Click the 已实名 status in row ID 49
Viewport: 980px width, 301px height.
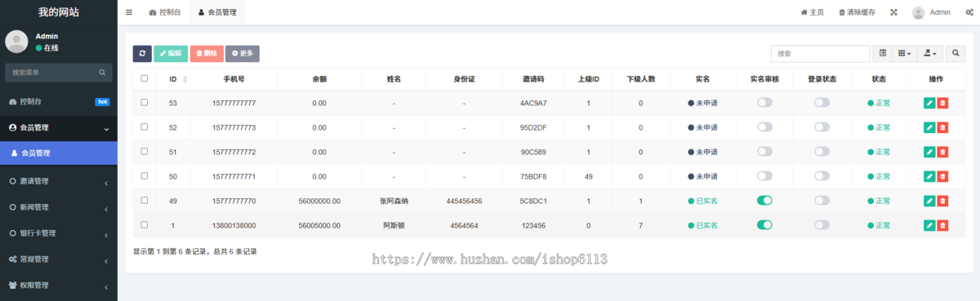703,201
